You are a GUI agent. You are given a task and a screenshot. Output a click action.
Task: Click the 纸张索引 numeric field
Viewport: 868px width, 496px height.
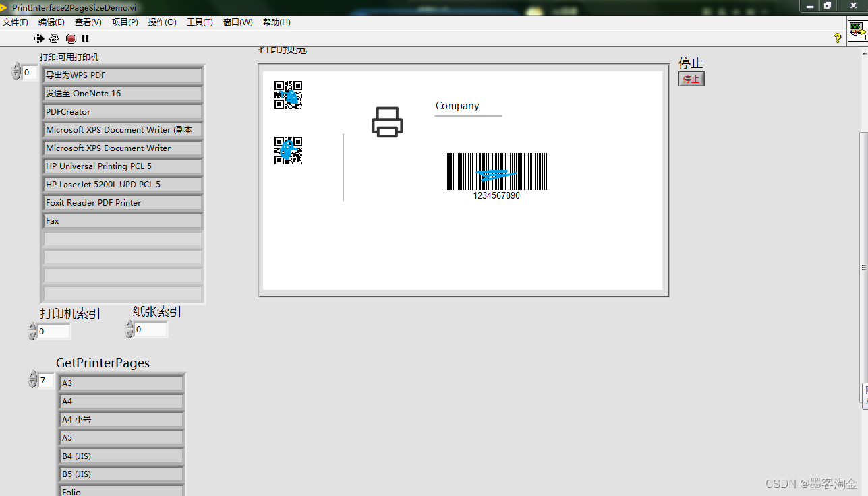pos(151,329)
